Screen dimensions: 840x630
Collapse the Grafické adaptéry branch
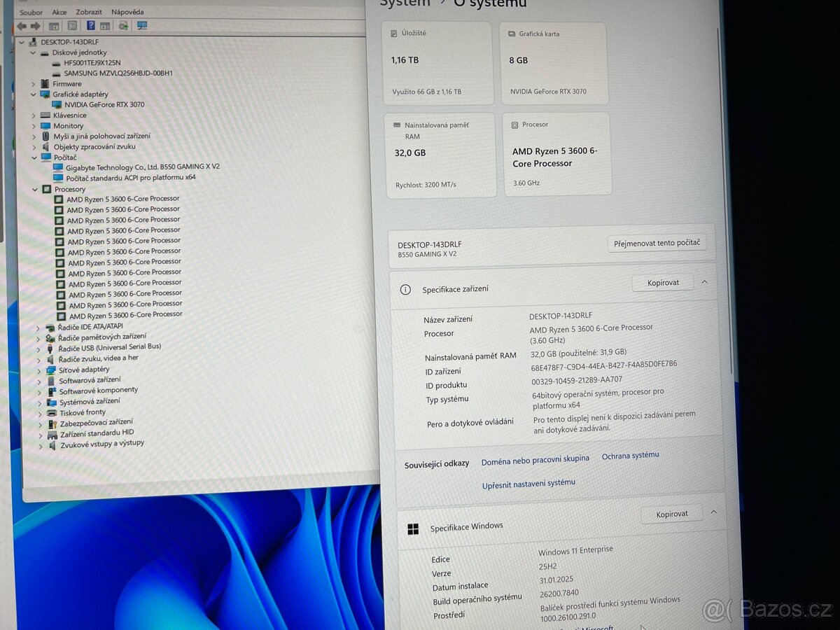[33, 94]
